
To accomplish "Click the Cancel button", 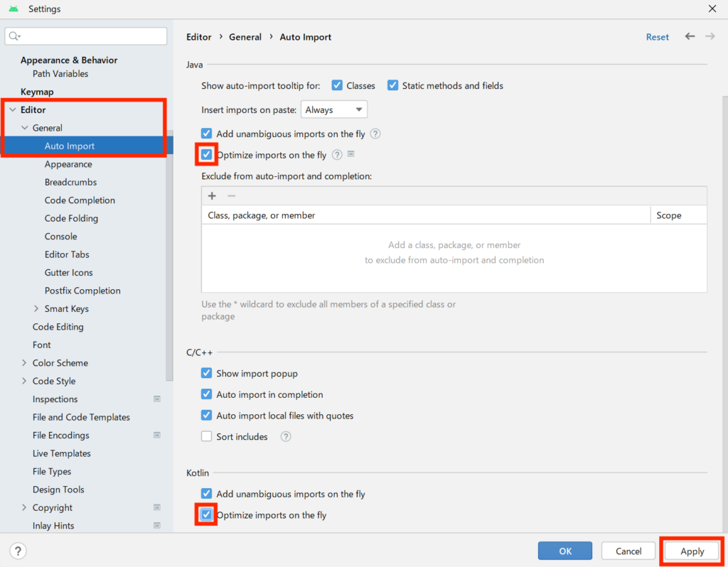I will [x=628, y=551].
